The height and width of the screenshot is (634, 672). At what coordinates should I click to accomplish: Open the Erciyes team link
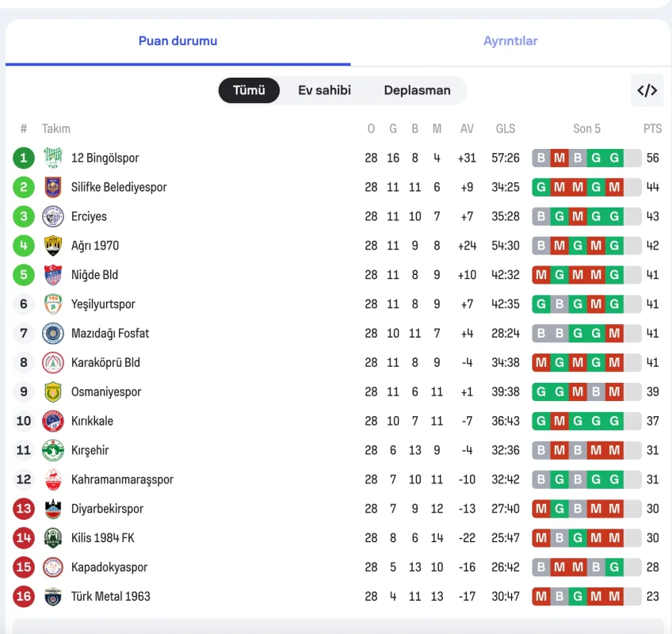(89, 216)
